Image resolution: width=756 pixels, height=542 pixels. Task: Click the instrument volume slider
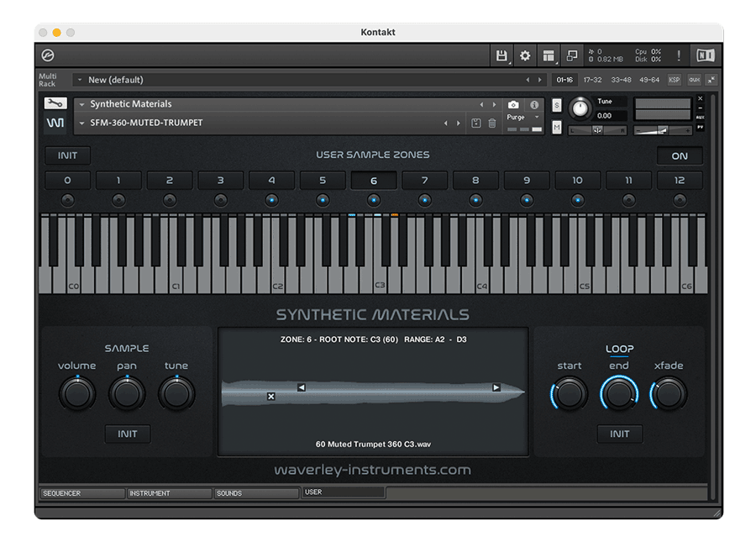pyautogui.click(x=663, y=130)
